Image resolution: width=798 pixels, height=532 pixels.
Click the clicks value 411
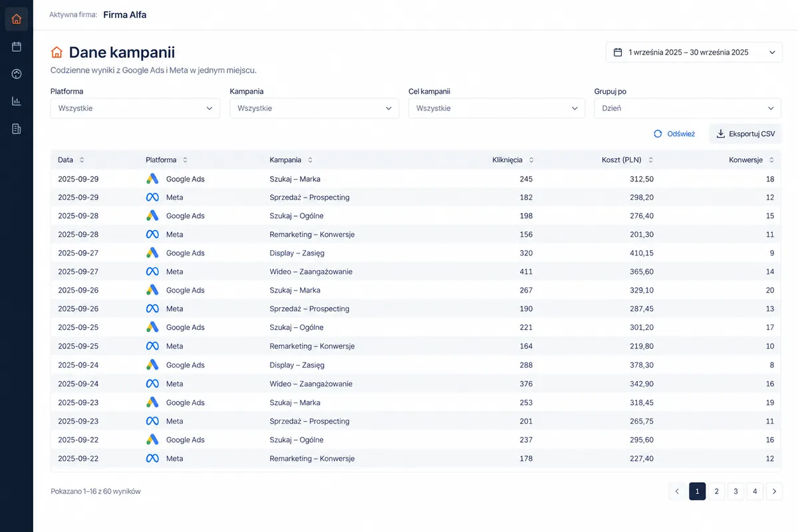[526, 271]
